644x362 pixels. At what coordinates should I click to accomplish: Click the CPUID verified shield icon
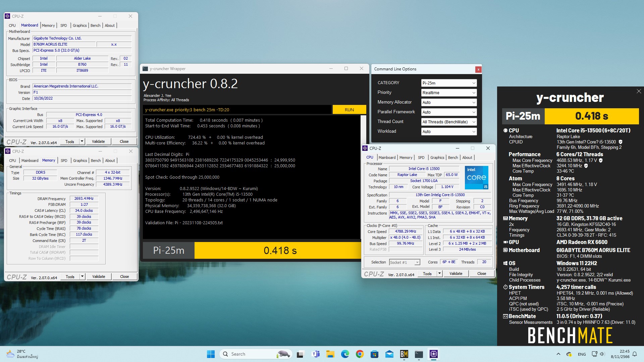(621, 142)
